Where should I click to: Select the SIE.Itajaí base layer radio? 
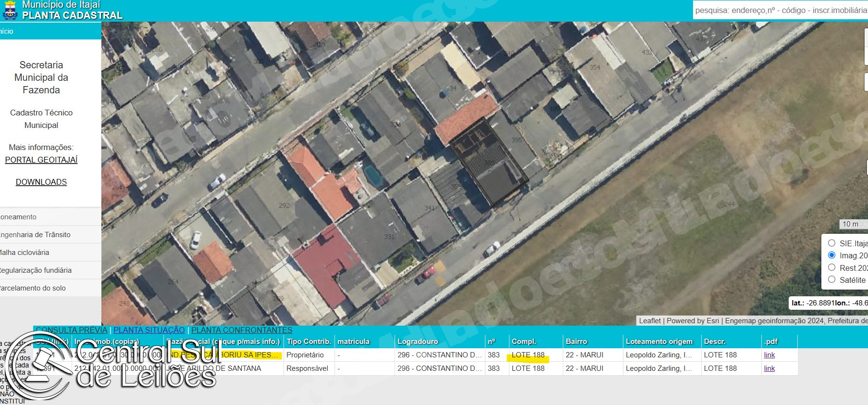tap(831, 243)
